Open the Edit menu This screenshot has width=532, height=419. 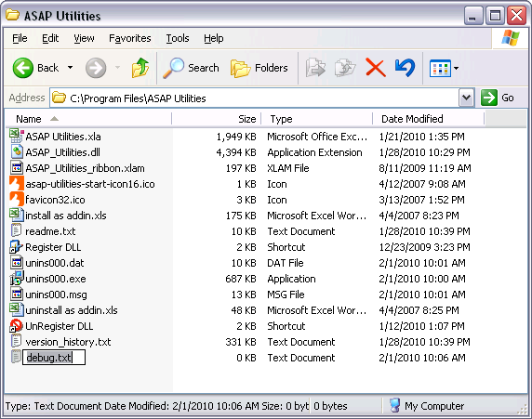coord(50,38)
